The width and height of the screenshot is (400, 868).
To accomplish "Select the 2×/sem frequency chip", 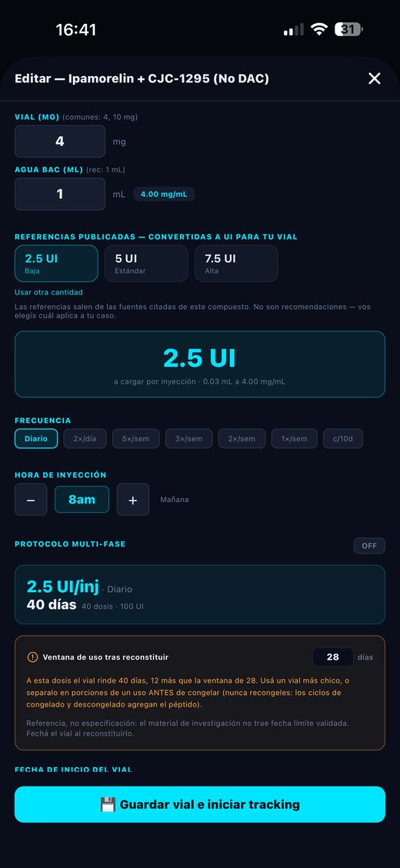I will (242, 438).
